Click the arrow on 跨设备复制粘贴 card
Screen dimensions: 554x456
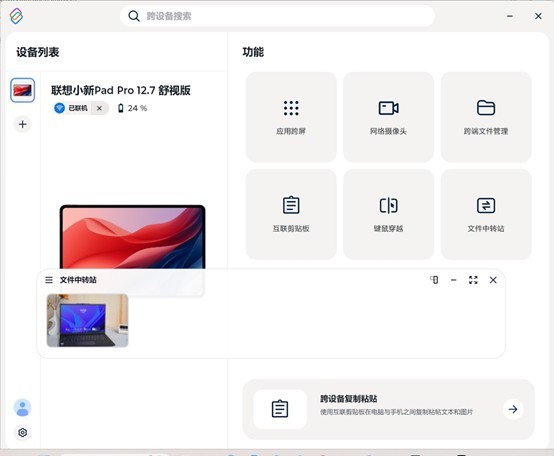click(x=513, y=409)
